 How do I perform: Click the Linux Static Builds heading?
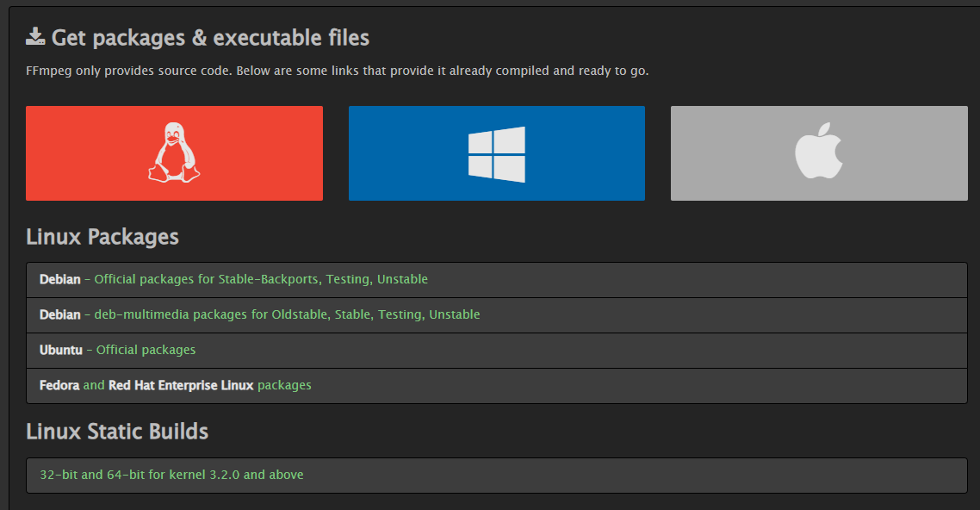point(117,431)
